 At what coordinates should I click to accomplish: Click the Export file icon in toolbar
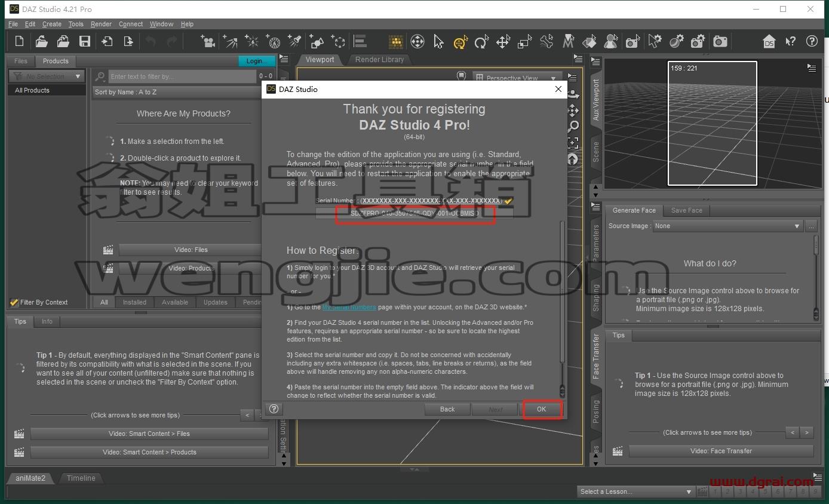point(128,41)
